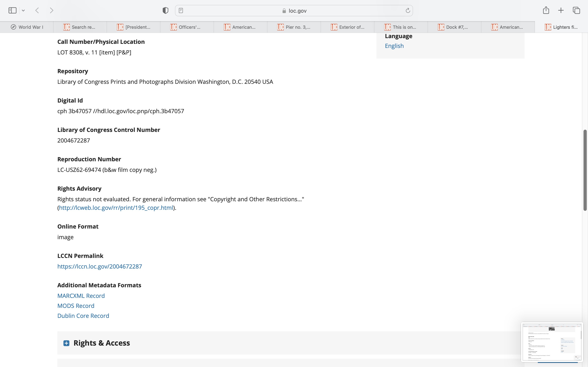Go back to the previous page

click(x=37, y=10)
